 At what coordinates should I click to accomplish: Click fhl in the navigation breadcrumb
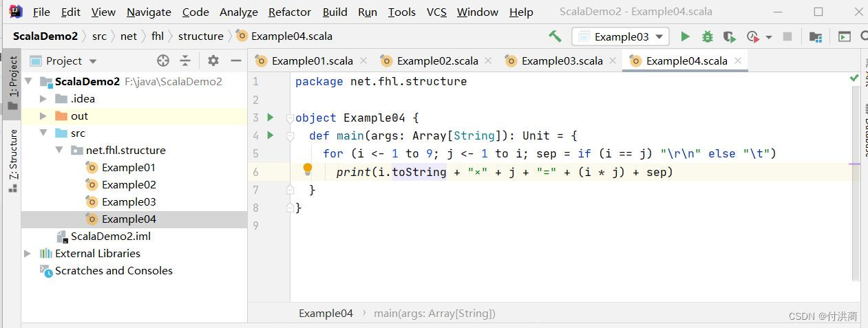coord(158,36)
